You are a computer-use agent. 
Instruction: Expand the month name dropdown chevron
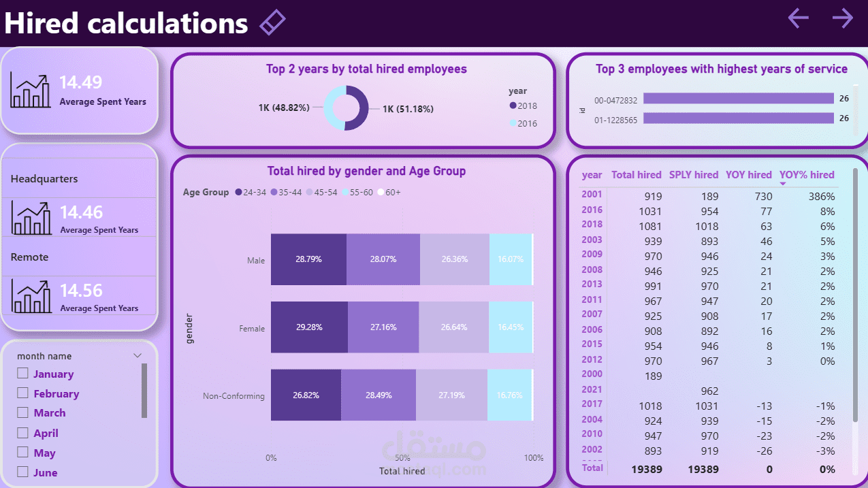click(x=138, y=356)
